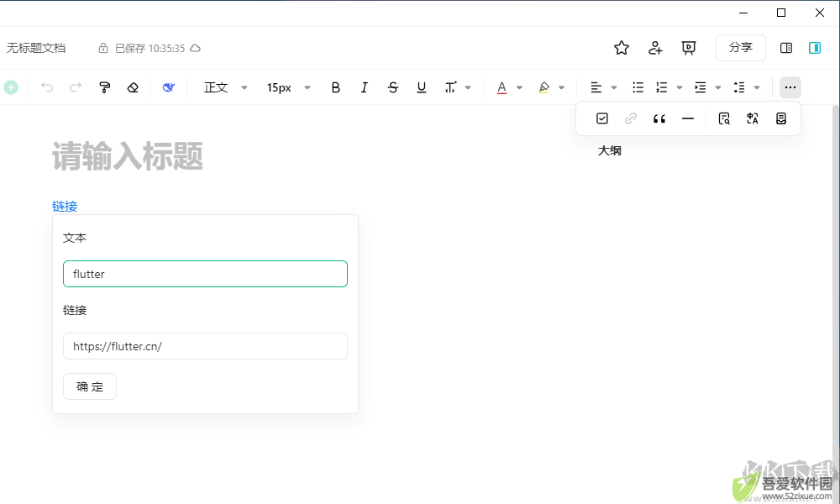Expand the text style options arrow

click(468, 87)
